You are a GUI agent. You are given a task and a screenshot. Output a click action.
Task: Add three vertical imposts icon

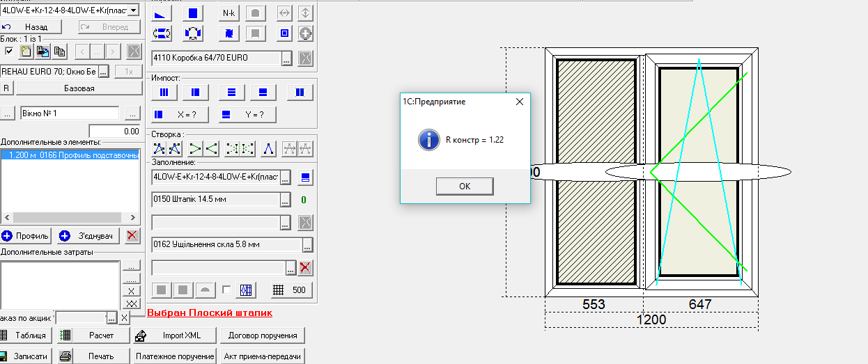tap(164, 92)
